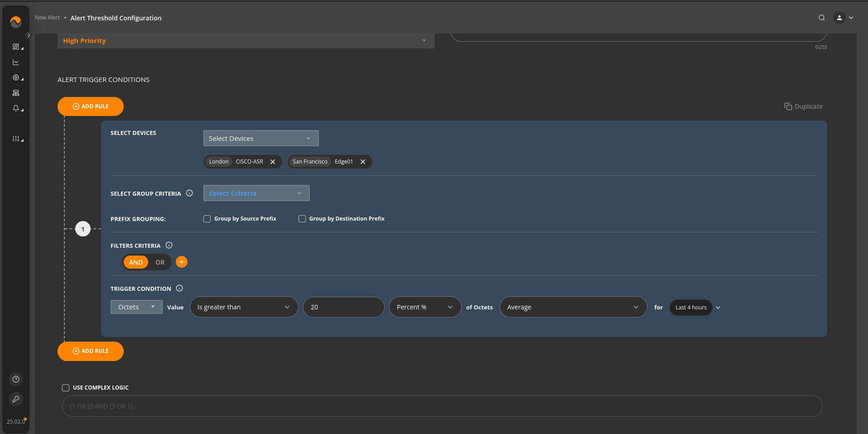The image size is (868, 434).
Task: Add a filter with the plus icon
Action: point(182,262)
